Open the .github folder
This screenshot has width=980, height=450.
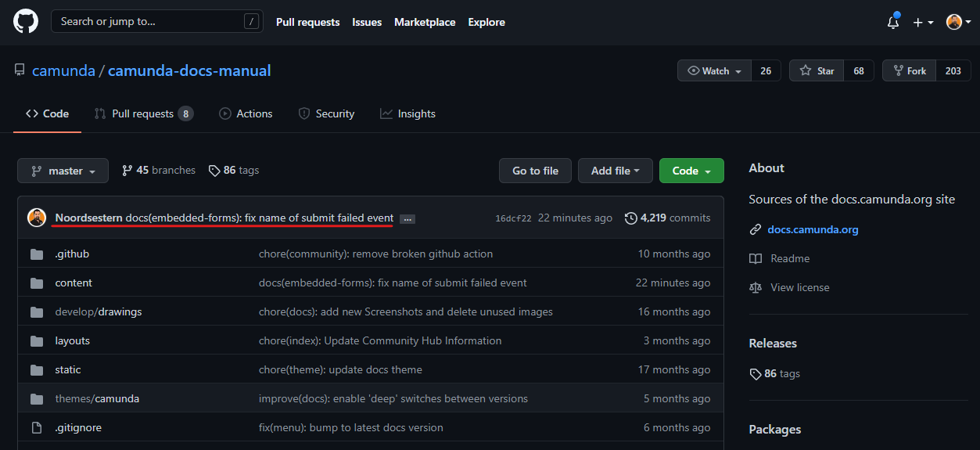pyautogui.click(x=72, y=254)
